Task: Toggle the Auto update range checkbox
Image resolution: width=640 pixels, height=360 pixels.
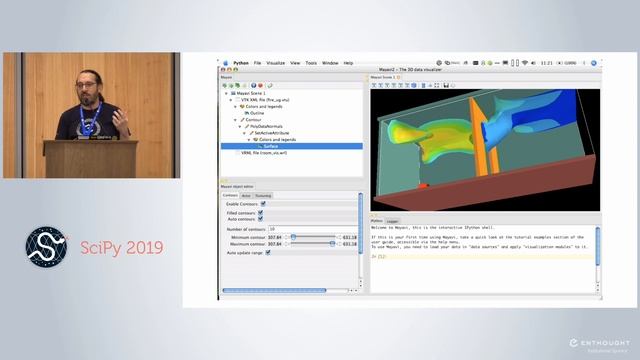Action: pyautogui.click(x=268, y=253)
